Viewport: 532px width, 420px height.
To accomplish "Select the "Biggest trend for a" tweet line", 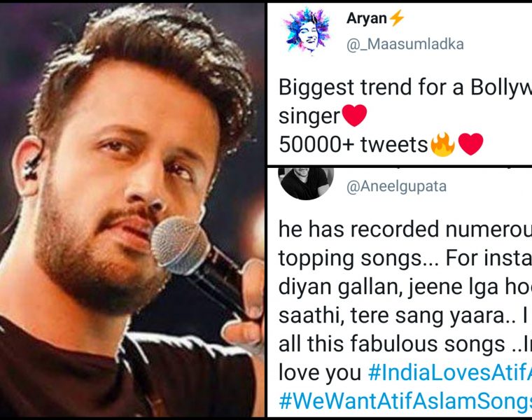I will 405,87.
